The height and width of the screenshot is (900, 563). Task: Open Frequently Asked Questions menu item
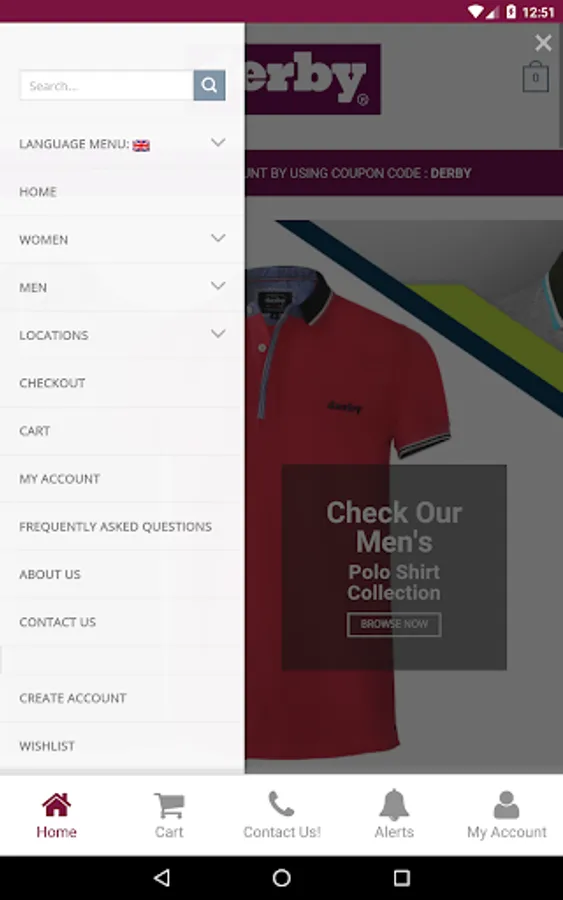[115, 526]
